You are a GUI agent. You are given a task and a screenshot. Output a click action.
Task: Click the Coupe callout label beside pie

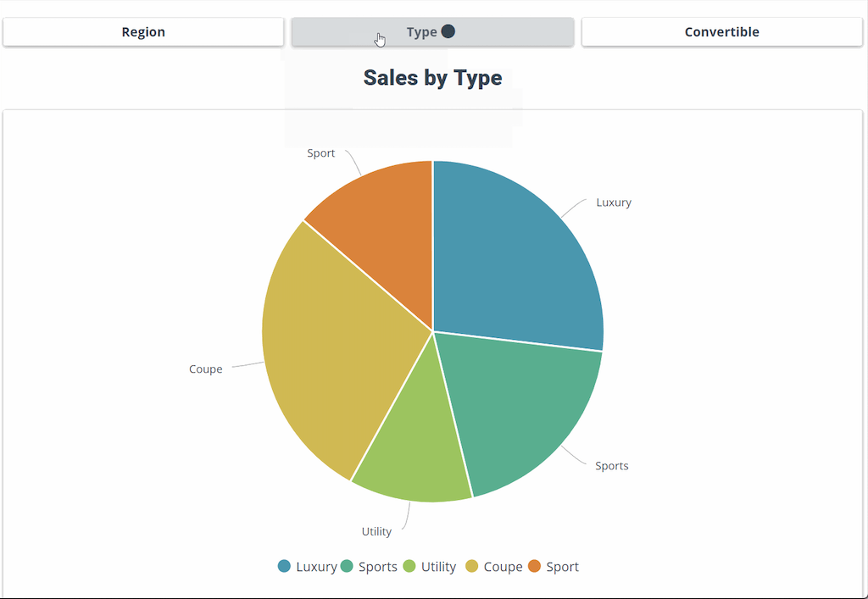[206, 369]
